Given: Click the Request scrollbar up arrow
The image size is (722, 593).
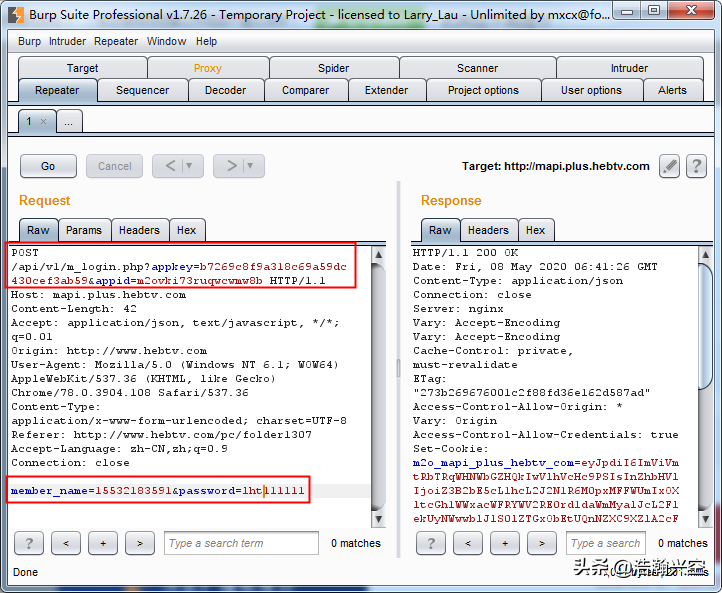Looking at the screenshot, I should [378, 254].
